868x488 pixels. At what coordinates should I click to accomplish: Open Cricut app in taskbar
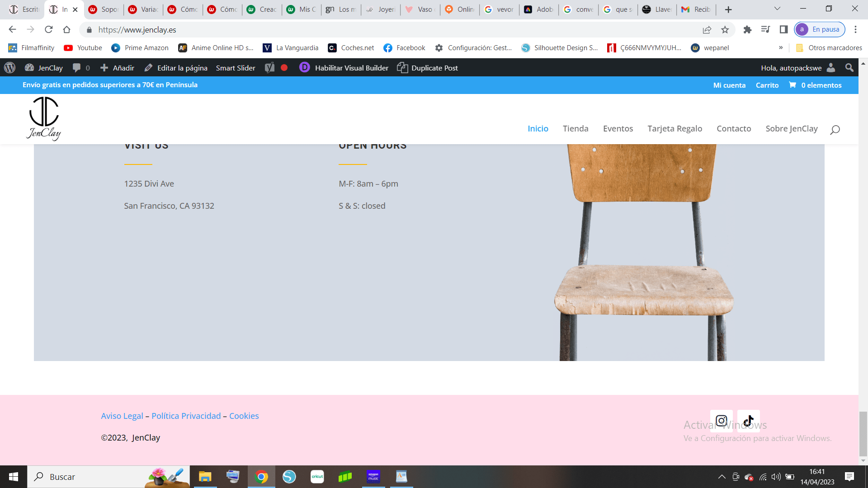(x=317, y=477)
